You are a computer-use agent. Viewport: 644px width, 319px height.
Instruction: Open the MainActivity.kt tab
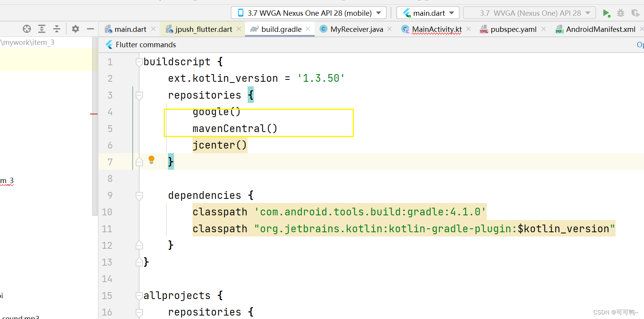click(436, 29)
